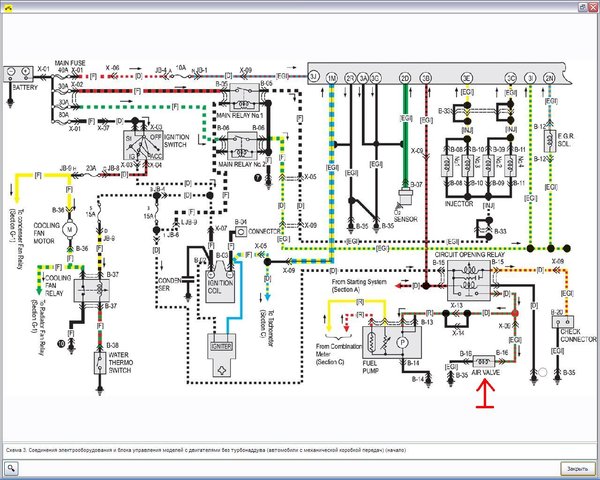Click the AIR VALVE label

(x=486, y=372)
